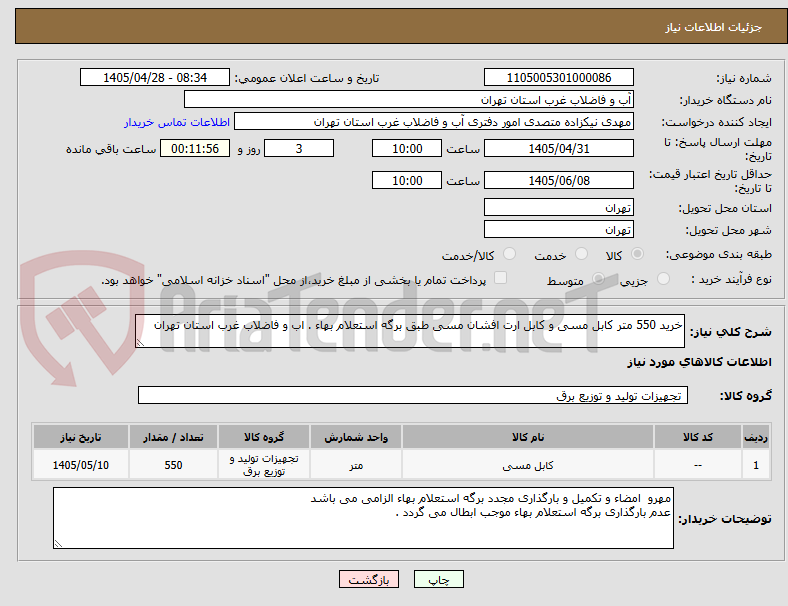Click the جزئیات اطلاعات نیاز header title

coord(713,27)
